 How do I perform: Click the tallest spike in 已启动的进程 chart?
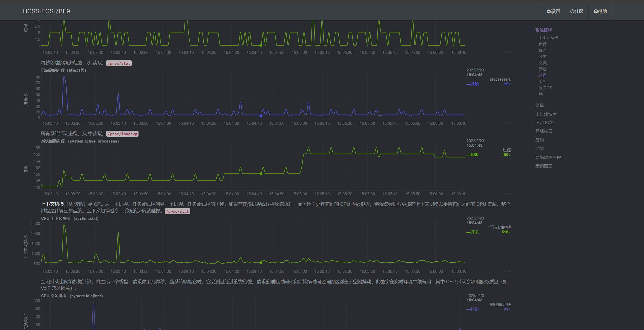(64, 77)
